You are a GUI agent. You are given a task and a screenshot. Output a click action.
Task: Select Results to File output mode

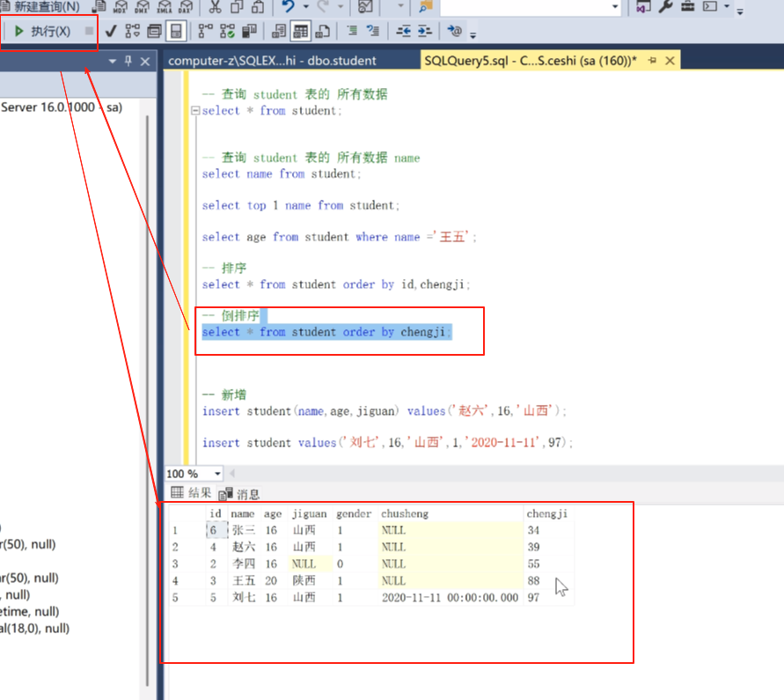point(323,32)
